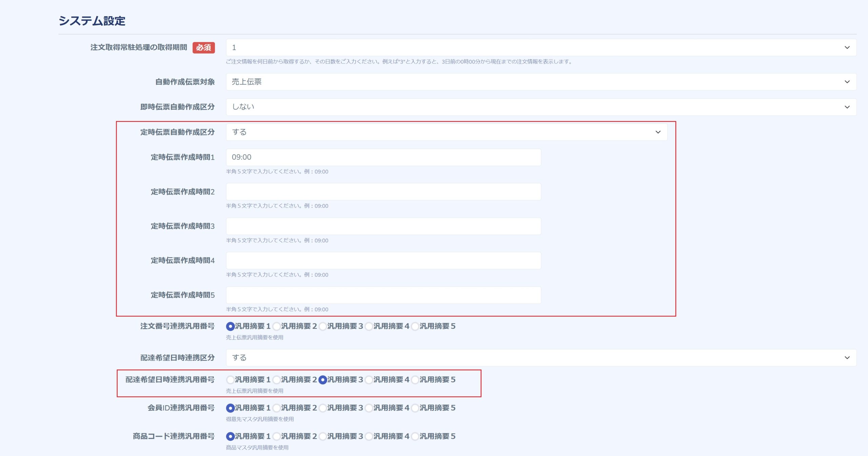The image size is (868, 456).
Task: Expand 定時伝票自動作成区分 dropdown set to する
Action: coord(446,132)
